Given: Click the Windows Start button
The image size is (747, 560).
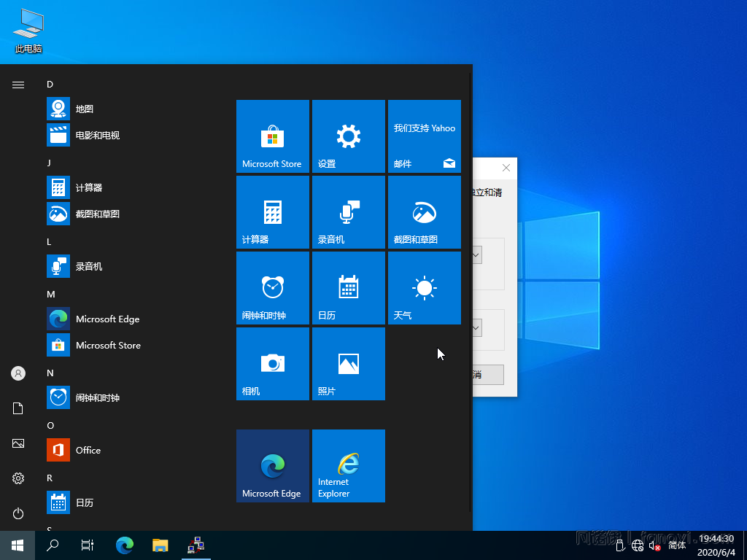Looking at the screenshot, I should (18, 545).
